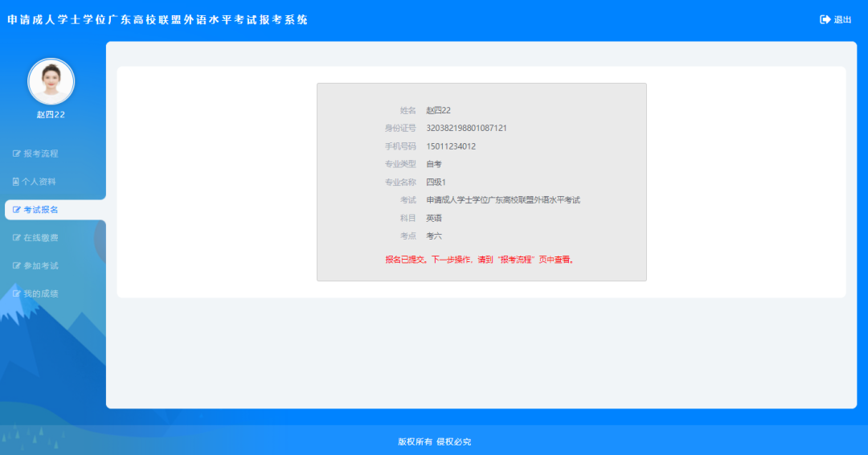868x455 pixels.
Task: Click the profile card icon beside 个人资料
Action: click(16, 182)
